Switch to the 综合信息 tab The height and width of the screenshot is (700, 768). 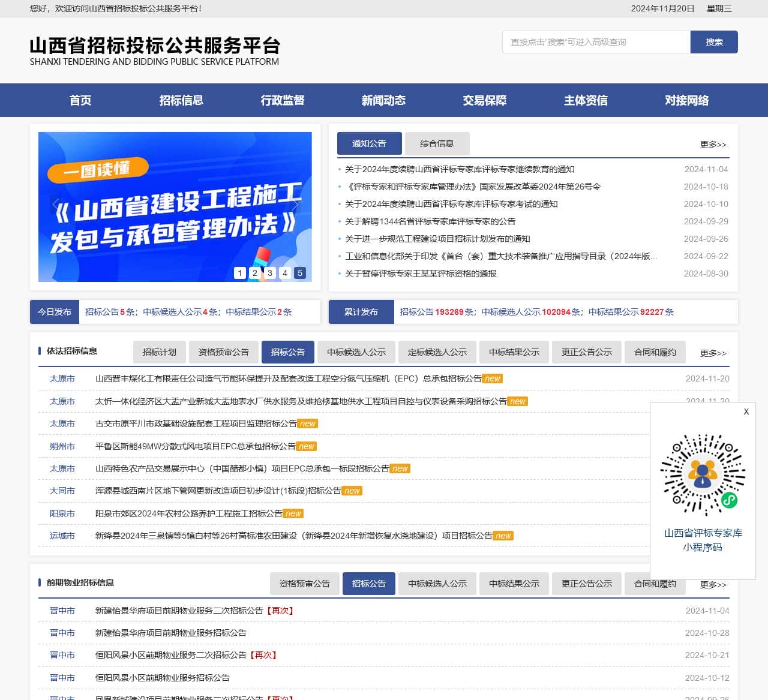(x=437, y=143)
